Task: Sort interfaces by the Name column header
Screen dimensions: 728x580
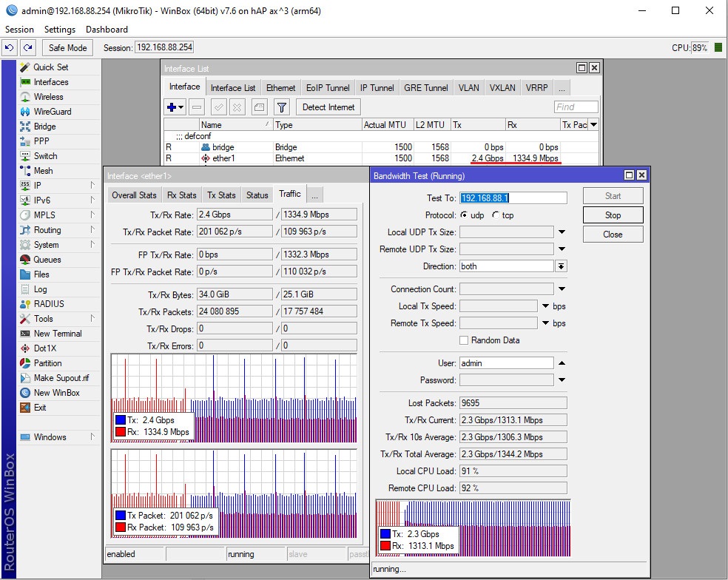Action: coord(236,125)
